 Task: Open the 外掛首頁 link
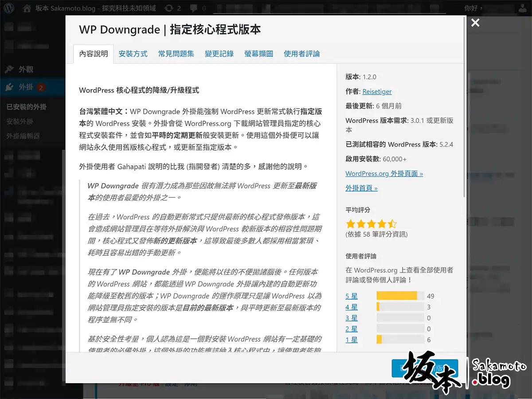coord(361,188)
